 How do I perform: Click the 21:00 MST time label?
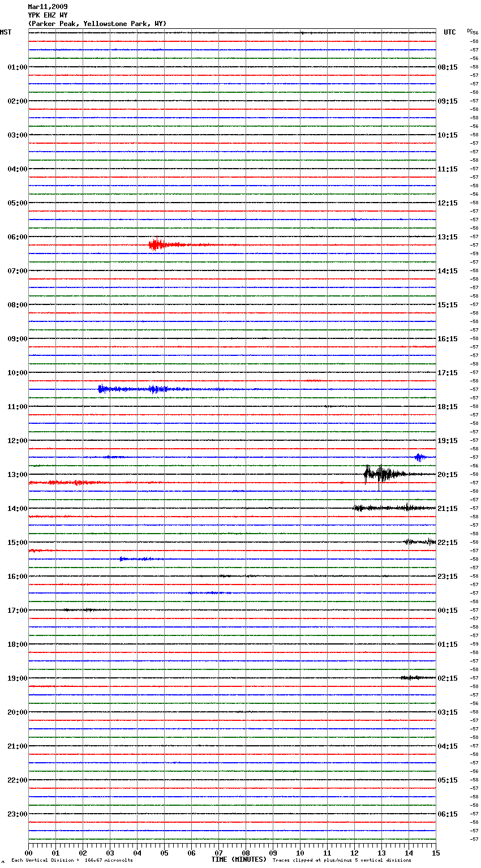(18, 746)
